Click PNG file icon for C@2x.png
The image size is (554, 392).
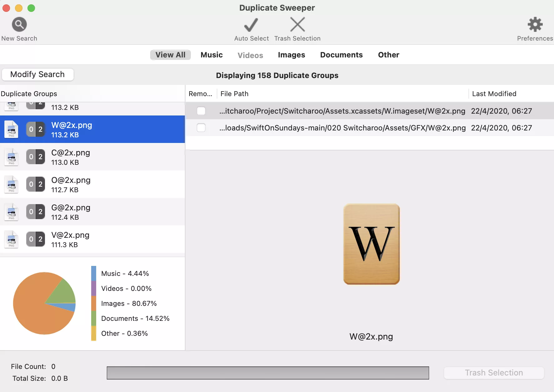point(12,157)
